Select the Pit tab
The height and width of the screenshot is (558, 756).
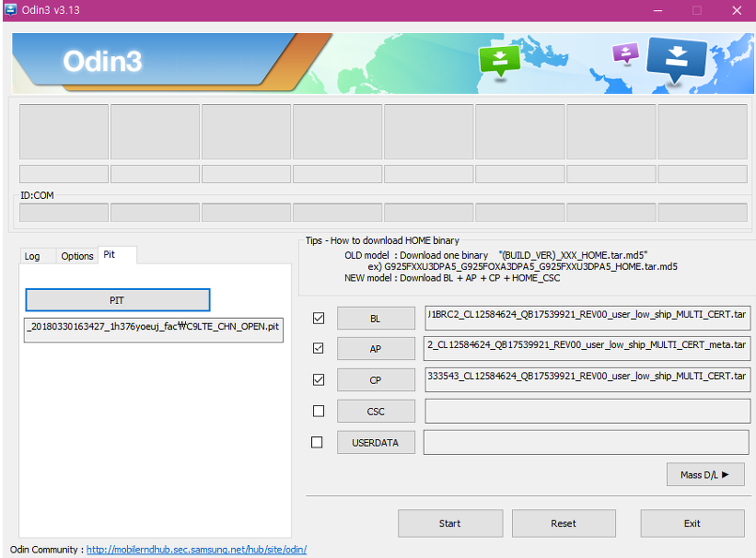(117, 255)
